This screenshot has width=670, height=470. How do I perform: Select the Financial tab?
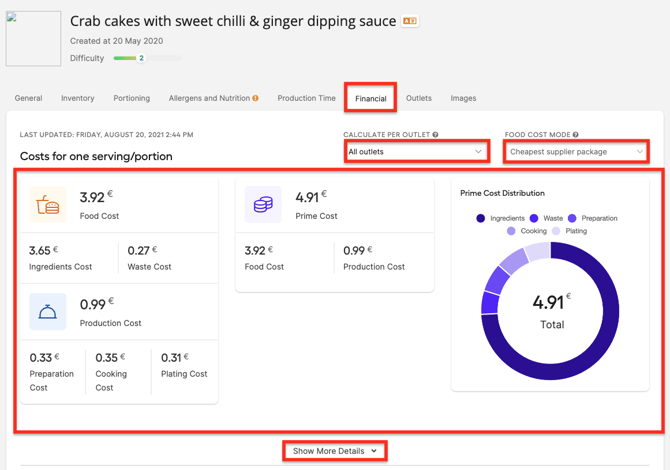click(370, 99)
